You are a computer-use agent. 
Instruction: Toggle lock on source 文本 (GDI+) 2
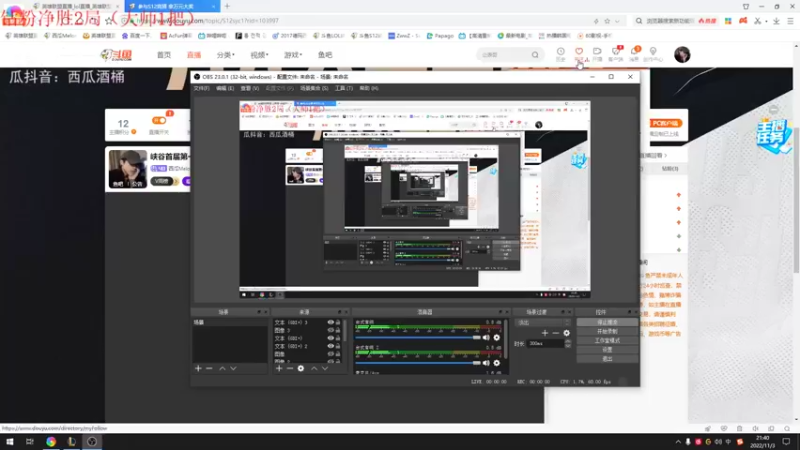click(x=338, y=346)
